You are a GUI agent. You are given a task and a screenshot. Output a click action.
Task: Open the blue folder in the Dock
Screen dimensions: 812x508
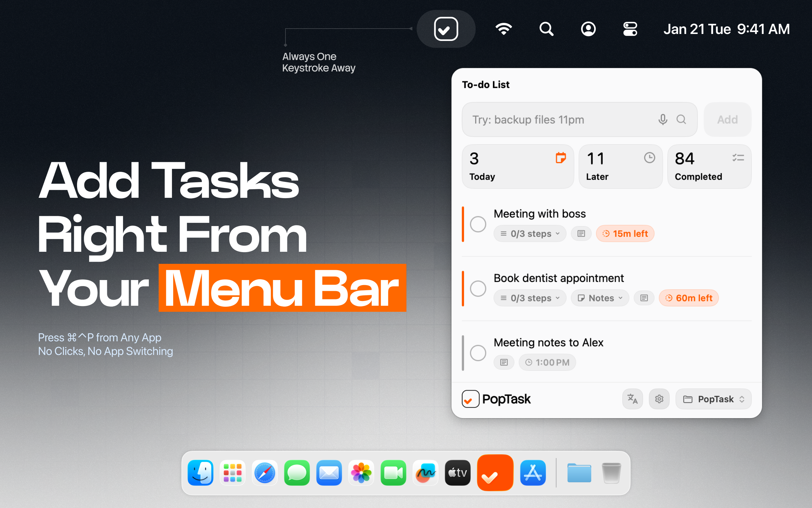click(579, 473)
